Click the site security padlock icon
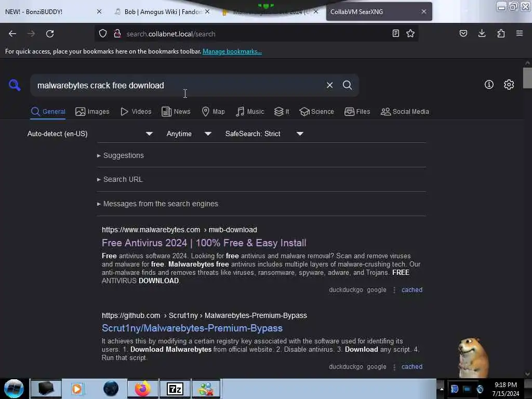 click(x=117, y=34)
